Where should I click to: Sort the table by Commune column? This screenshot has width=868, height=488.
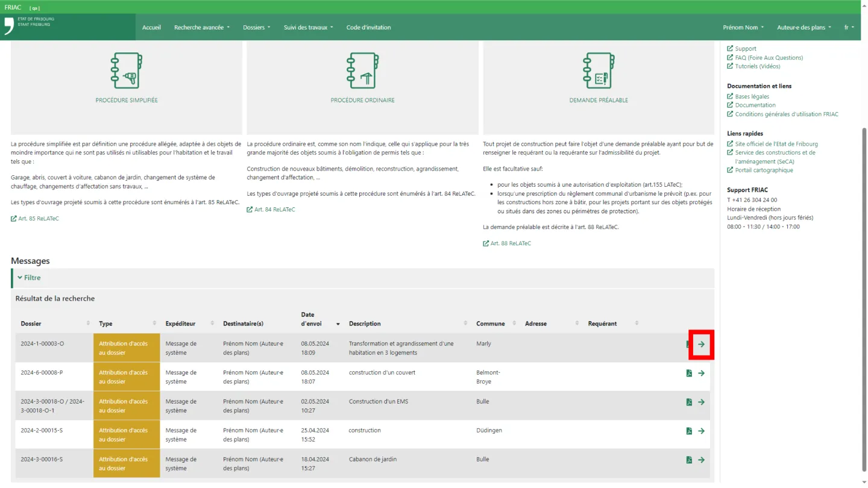coord(491,324)
